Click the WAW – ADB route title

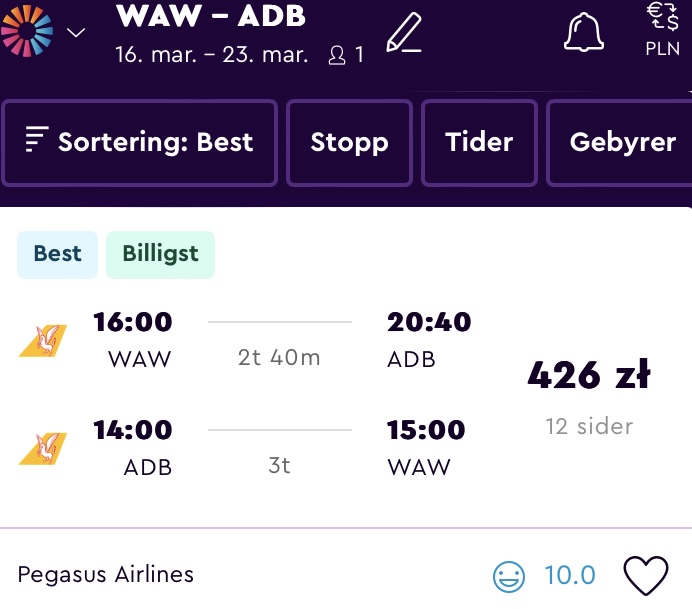(211, 16)
